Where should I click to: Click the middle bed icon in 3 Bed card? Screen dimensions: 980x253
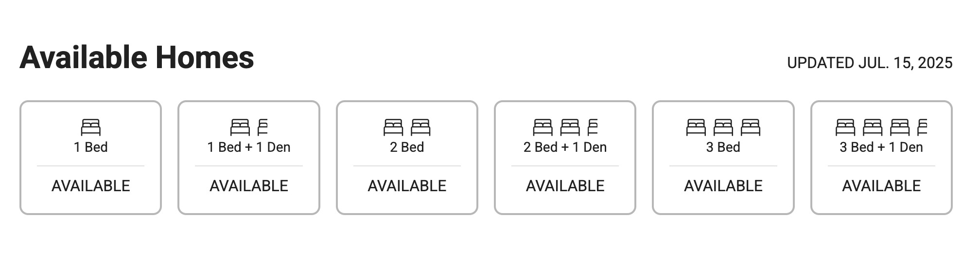[x=723, y=127]
